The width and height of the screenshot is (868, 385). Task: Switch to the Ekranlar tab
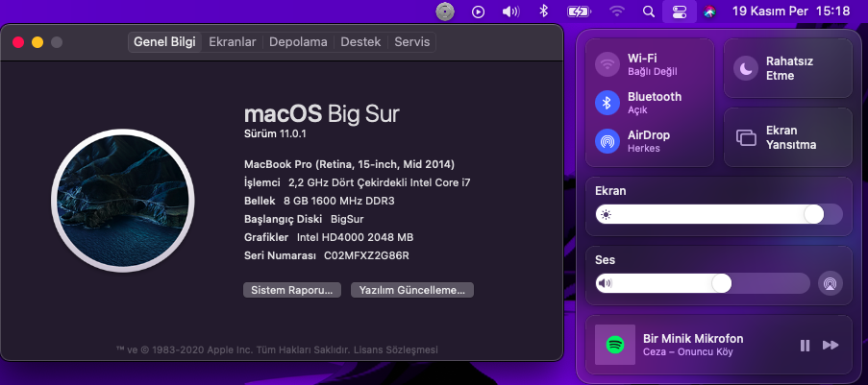tap(233, 42)
